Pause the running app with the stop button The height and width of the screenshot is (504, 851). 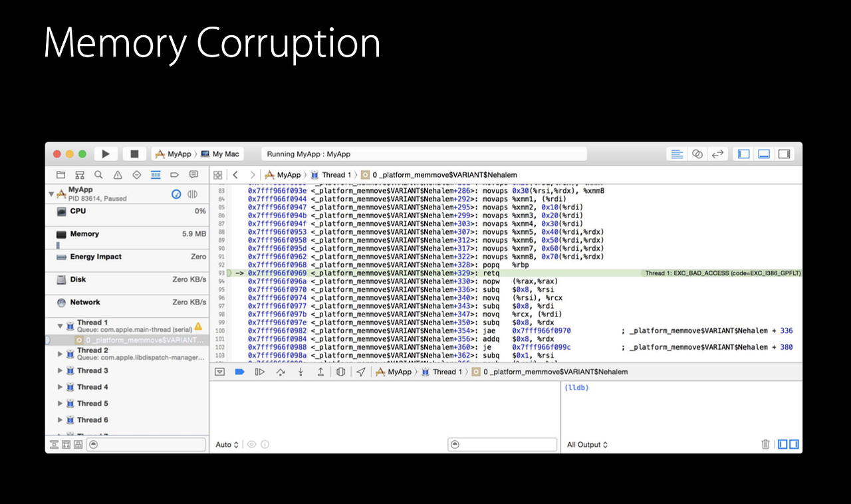pyautogui.click(x=134, y=154)
